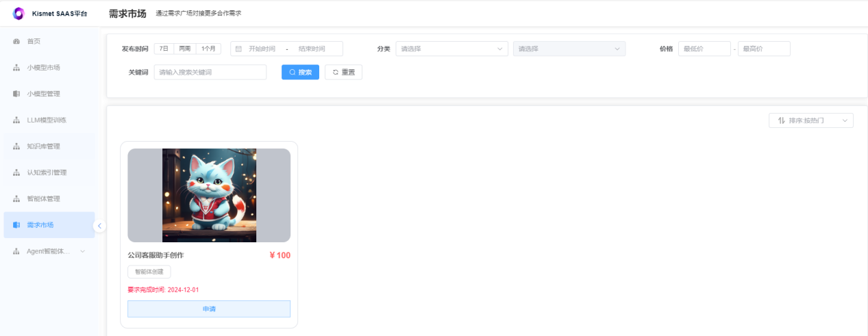Viewport: 868px width, 336px height.
Task: Click the LLM模型训练 sidebar icon
Action: click(x=16, y=120)
